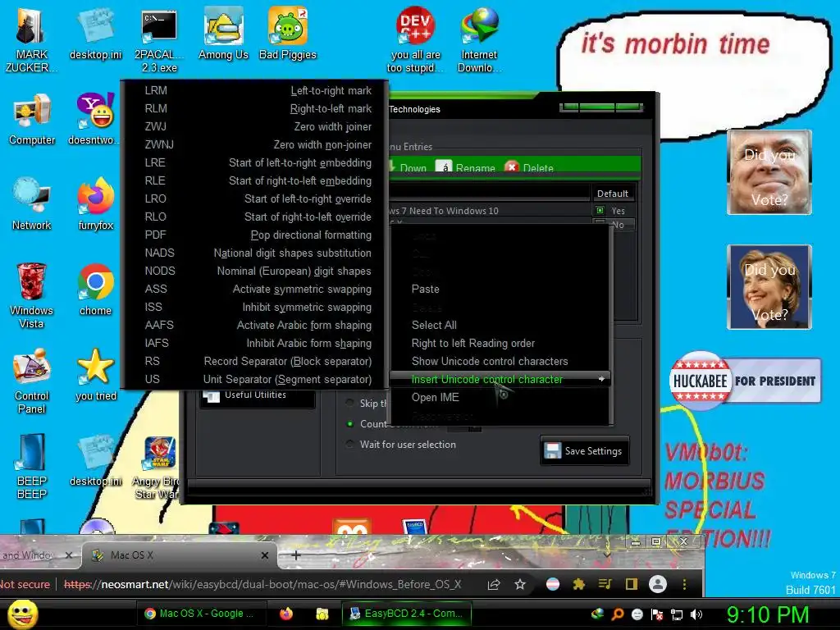Click the Delete entry button in EasyBCD
The image size is (840, 630).
point(529,167)
